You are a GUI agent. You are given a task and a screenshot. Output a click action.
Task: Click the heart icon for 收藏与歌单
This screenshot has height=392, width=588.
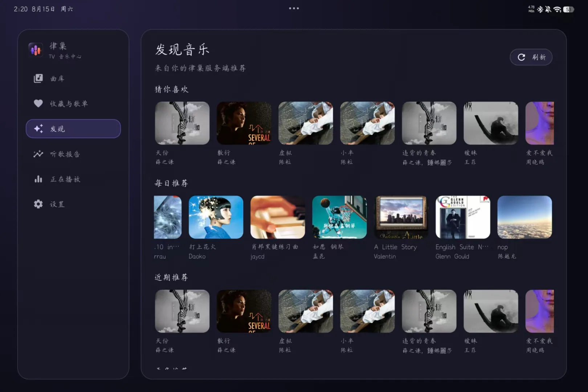[38, 103]
